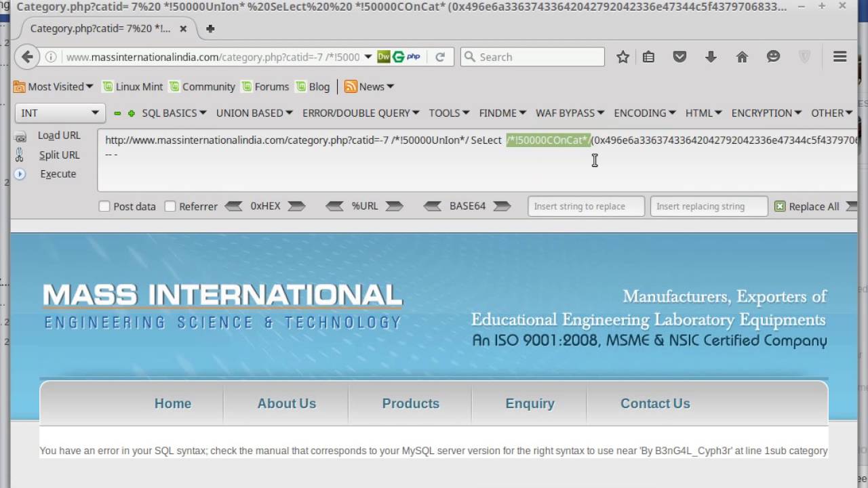The height and width of the screenshot is (488, 868).
Task: Go to Home on the website nav
Action: [x=173, y=403]
